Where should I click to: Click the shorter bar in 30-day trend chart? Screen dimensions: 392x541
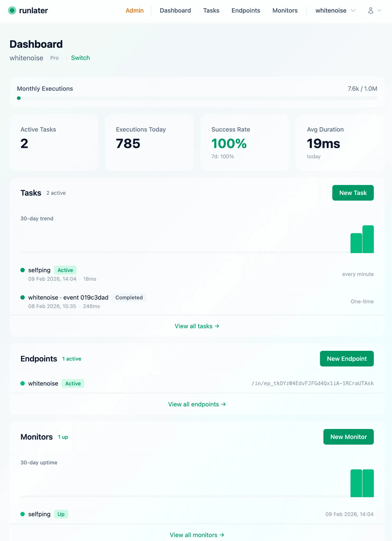[x=356, y=243]
